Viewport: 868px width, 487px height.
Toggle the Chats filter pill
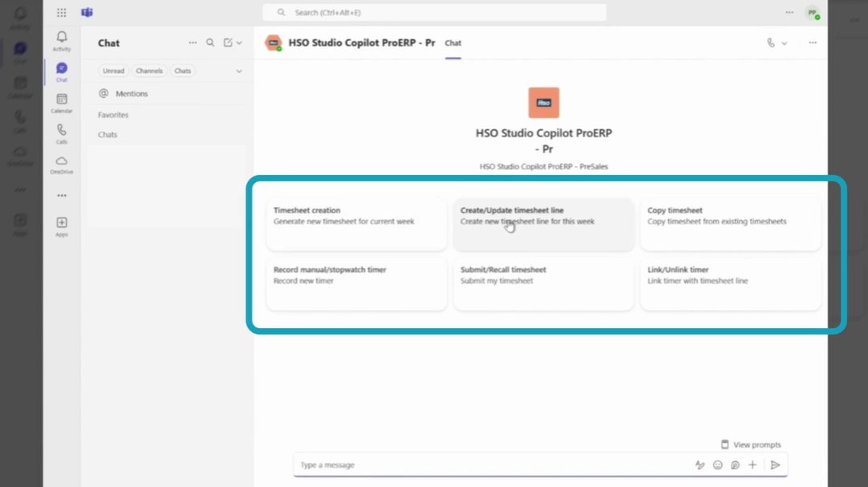pos(183,71)
